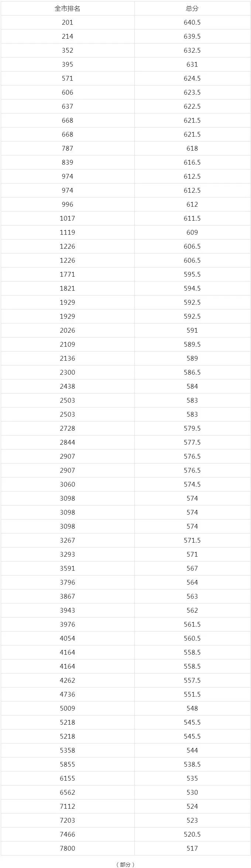
Task: Click the 总分 column header
Action: pos(192,8)
